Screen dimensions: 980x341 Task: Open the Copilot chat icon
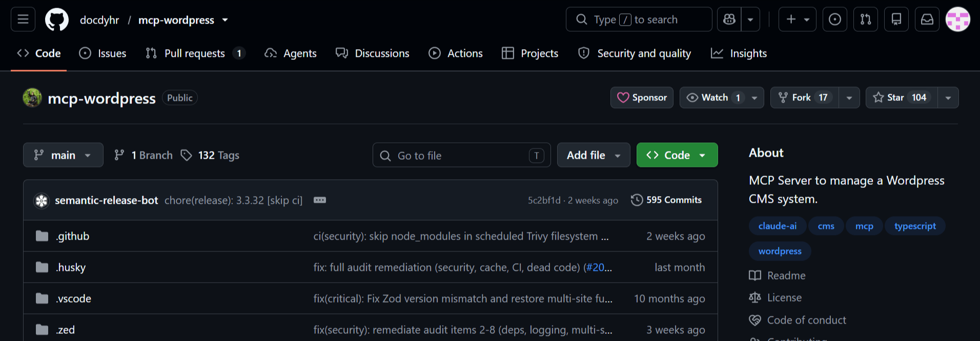pos(729,19)
